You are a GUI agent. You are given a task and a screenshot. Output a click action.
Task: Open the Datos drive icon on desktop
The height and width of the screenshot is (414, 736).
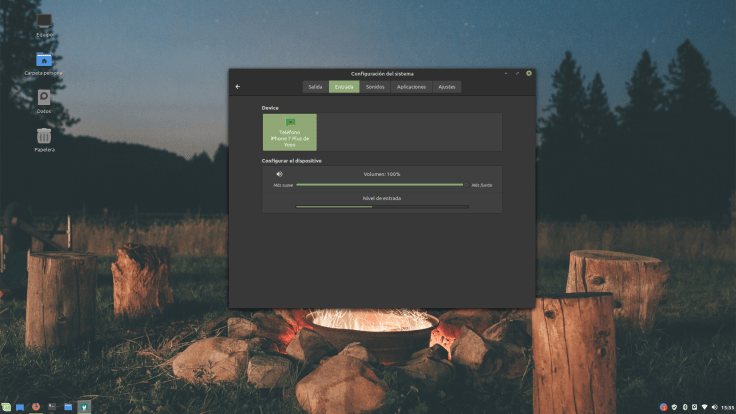(44, 99)
